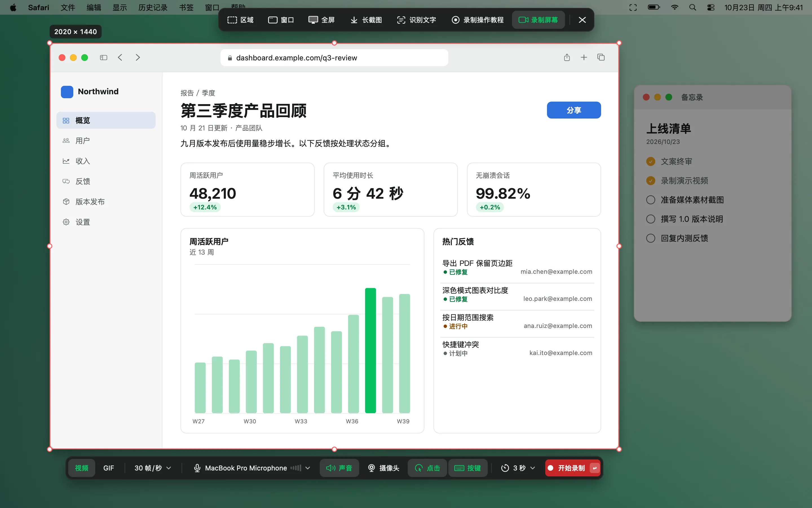Switch the output format to GIF
The image size is (812, 508).
tap(109, 468)
